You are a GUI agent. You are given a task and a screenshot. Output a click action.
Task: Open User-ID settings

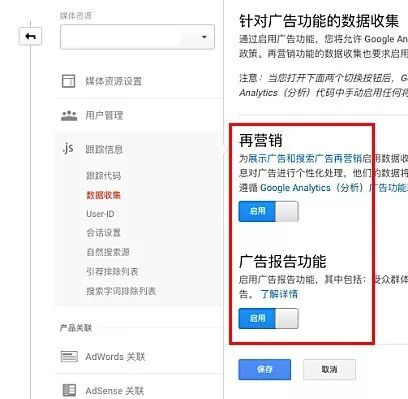point(100,214)
